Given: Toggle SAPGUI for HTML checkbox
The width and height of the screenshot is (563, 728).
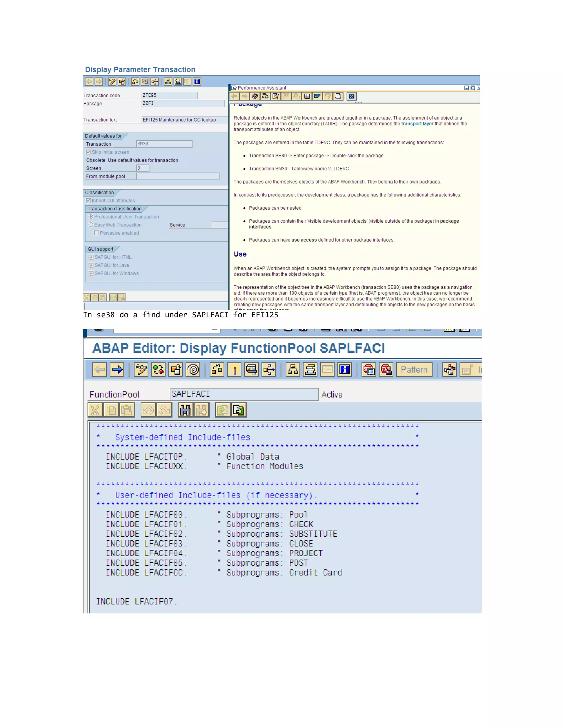Looking at the screenshot, I should [x=91, y=257].
